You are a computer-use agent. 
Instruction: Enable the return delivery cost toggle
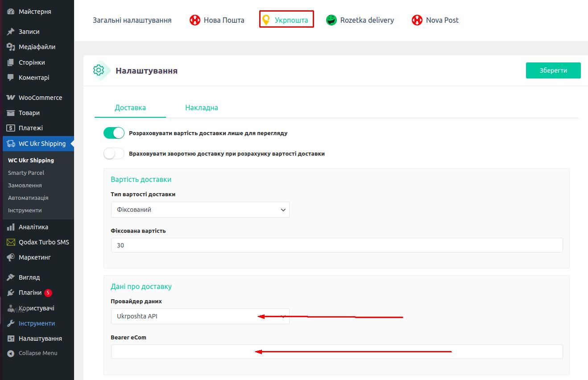[114, 153]
